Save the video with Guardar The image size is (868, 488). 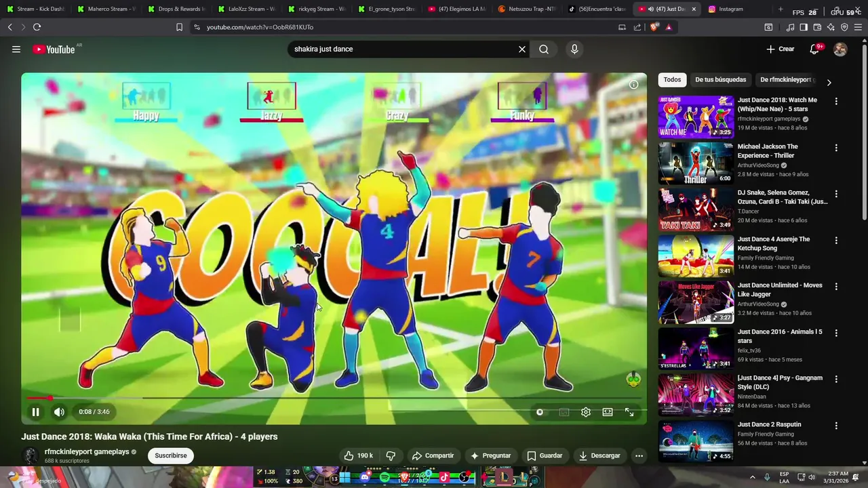coord(545,455)
